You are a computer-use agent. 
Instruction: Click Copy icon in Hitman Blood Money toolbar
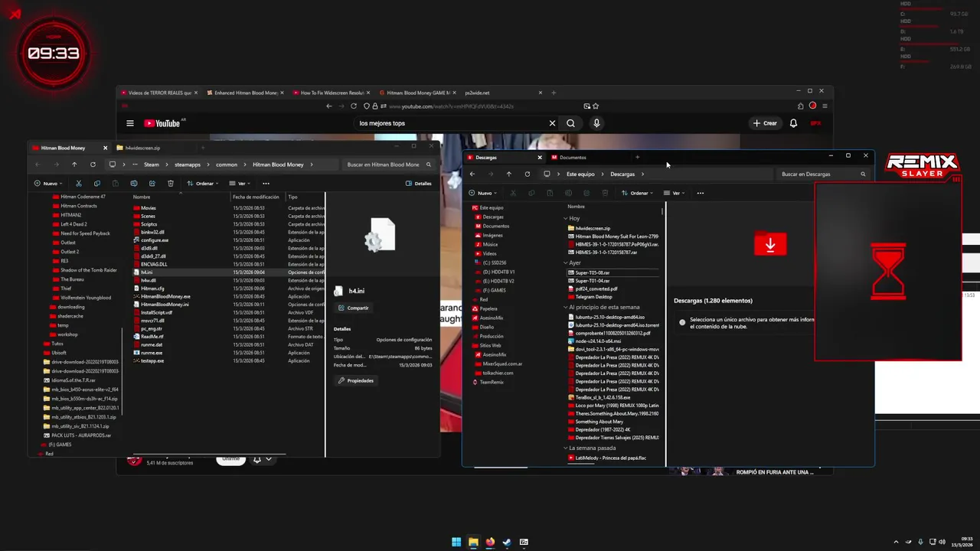pyautogui.click(x=96, y=184)
